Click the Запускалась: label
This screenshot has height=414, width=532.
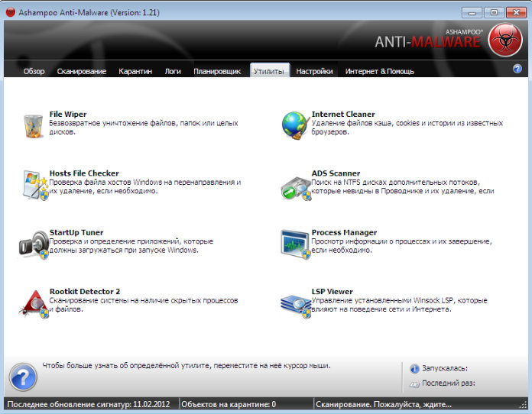point(445,368)
